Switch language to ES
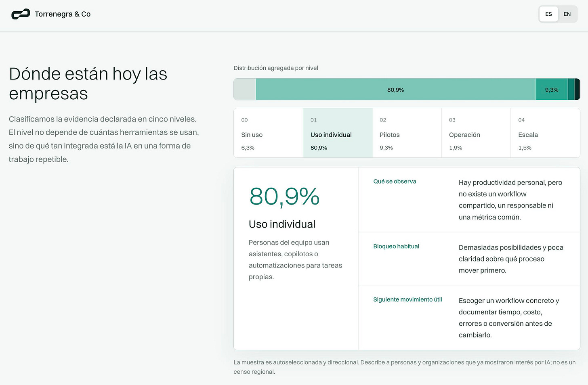This screenshot has width=588, height=385. (548, 14)
